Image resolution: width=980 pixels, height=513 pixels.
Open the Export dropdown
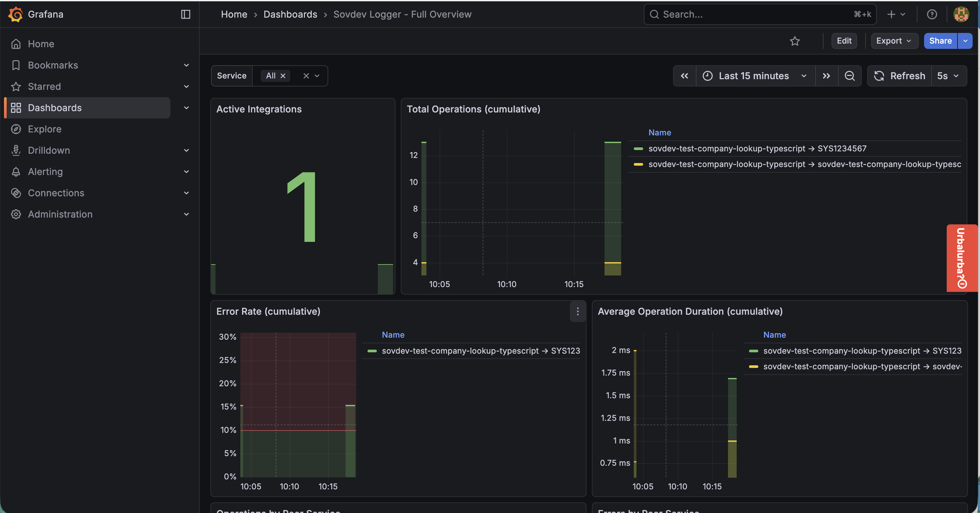[x=894, y=41]
